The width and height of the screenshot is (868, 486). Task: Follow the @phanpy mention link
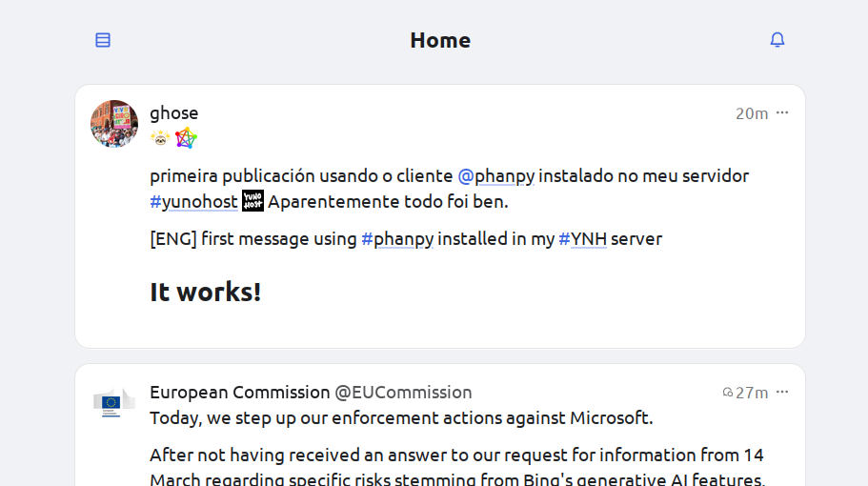tap(496, 176)
